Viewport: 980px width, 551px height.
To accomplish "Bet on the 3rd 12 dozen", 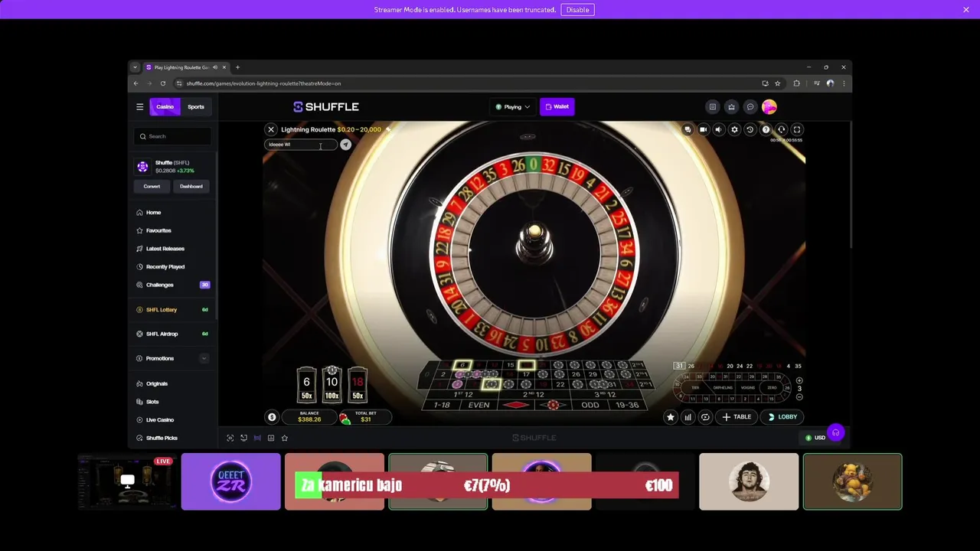I will [606, 395].
